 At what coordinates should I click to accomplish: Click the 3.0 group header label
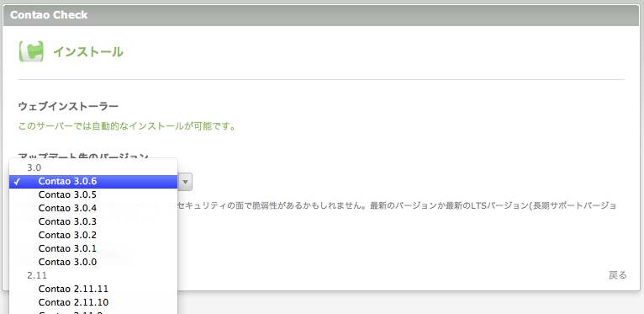coord(34,168)
